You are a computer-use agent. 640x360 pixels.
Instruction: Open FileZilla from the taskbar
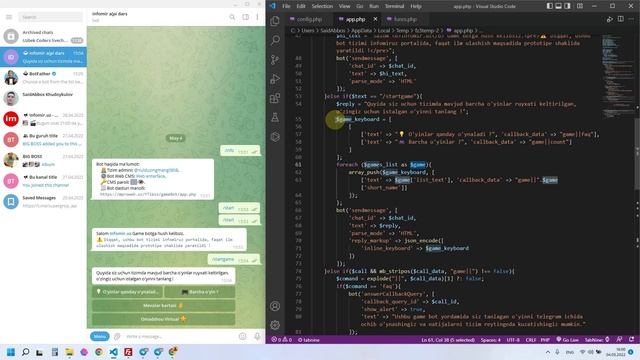(128, 352)
